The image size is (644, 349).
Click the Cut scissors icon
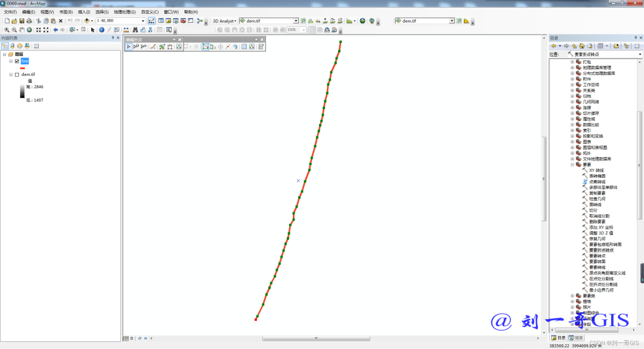pyautogui.click(x=39, y=20)
